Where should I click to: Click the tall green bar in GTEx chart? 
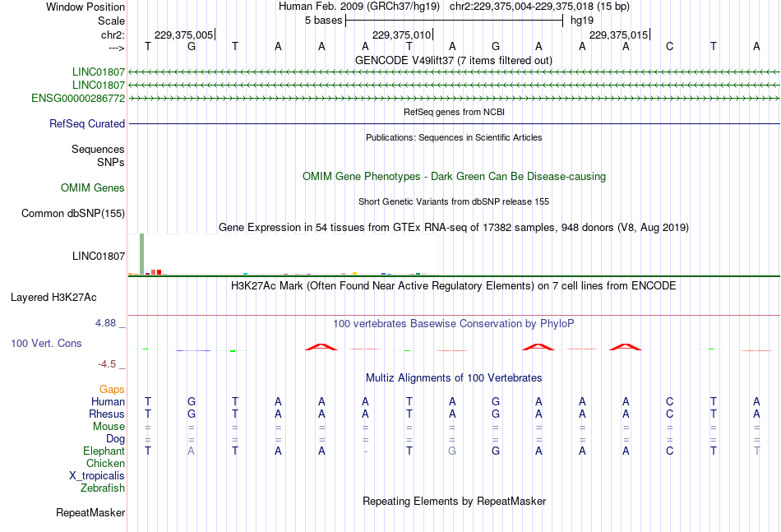[142, 254]
